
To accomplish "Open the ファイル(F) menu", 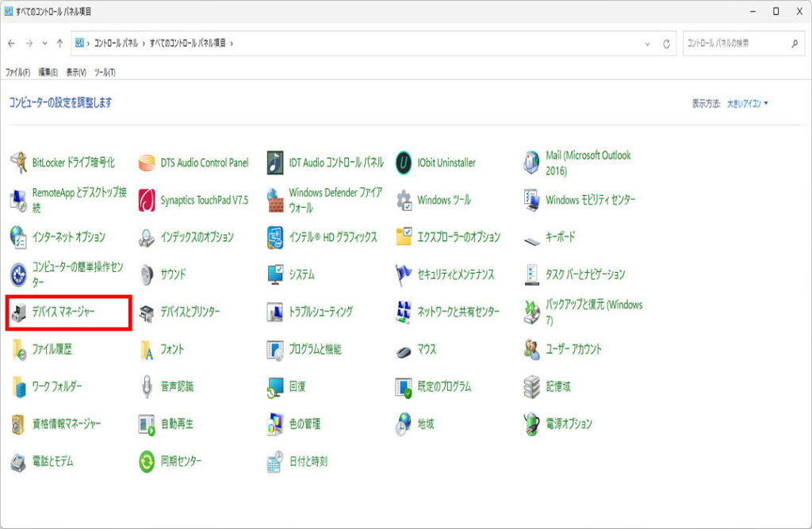I will tap(17, 72).
